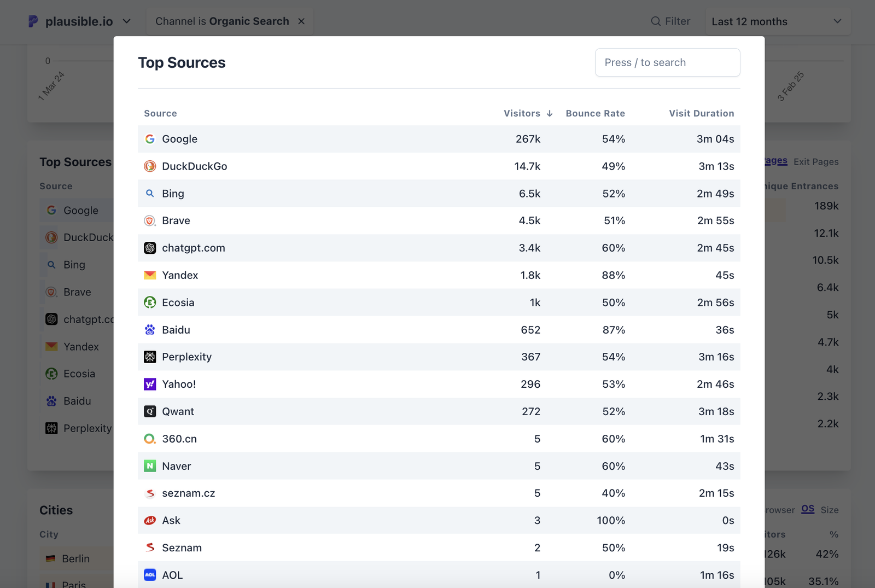875x588 pixels.
Task: Click the Baidu paw icon
Action: coord(150,329)
